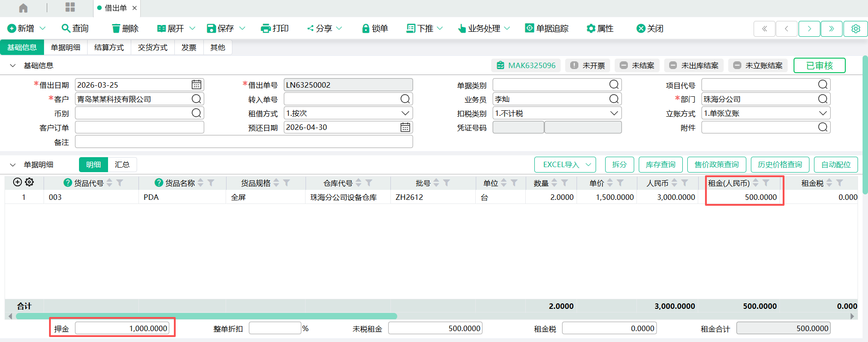Click the 属性 gear icon in the toolbar

coord(591,29)
